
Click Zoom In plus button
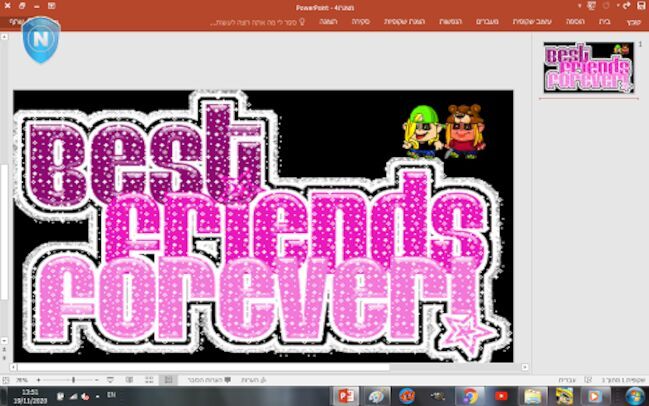tap(38, 380)
